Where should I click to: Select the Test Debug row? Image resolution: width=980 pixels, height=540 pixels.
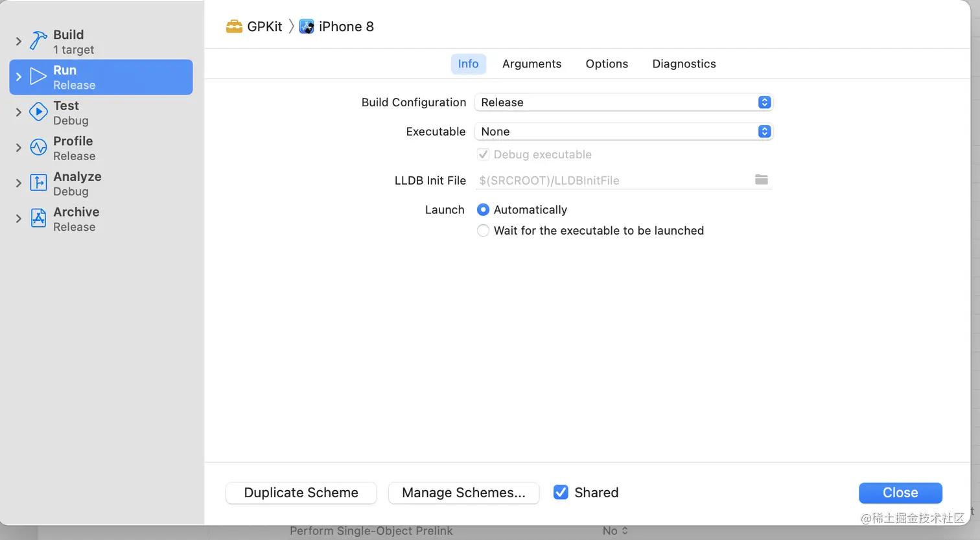pyautogui.click(x=101, y=113)
